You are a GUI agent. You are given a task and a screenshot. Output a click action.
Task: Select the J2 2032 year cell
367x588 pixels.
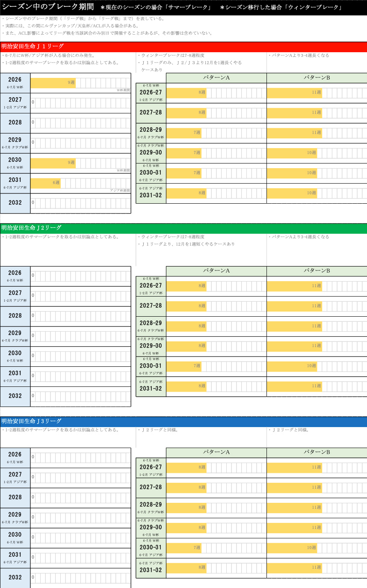click(15, 396)
